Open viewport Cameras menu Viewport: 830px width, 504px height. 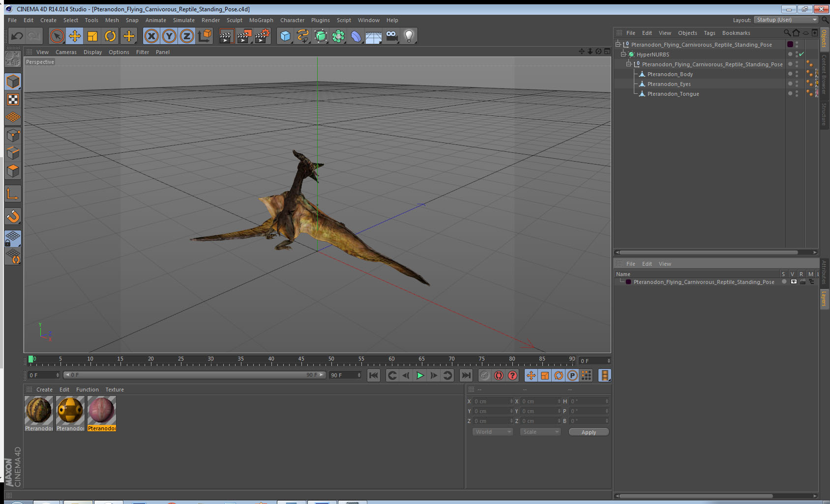coord(66,52)
